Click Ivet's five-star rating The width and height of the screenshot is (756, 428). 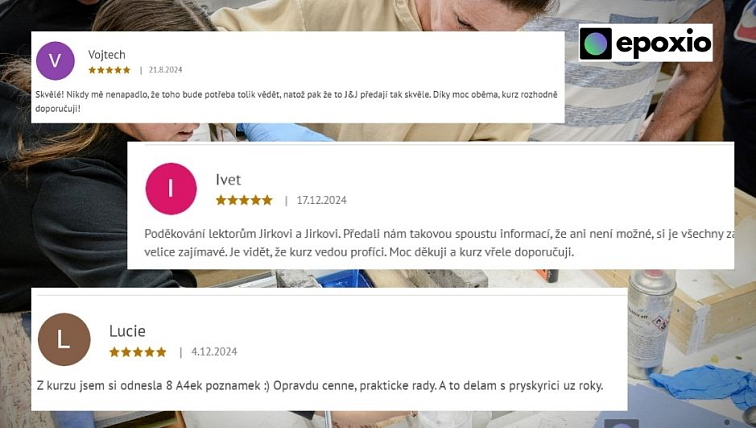coord(244,200)
